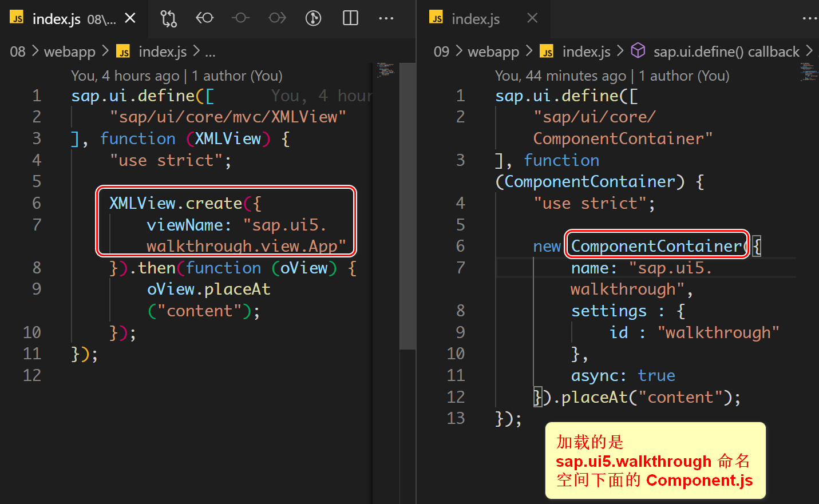The width and height of the screenshot is (819, 504).
Task: Open More Actions ellipsis in right editor
Action: [810, 18]
